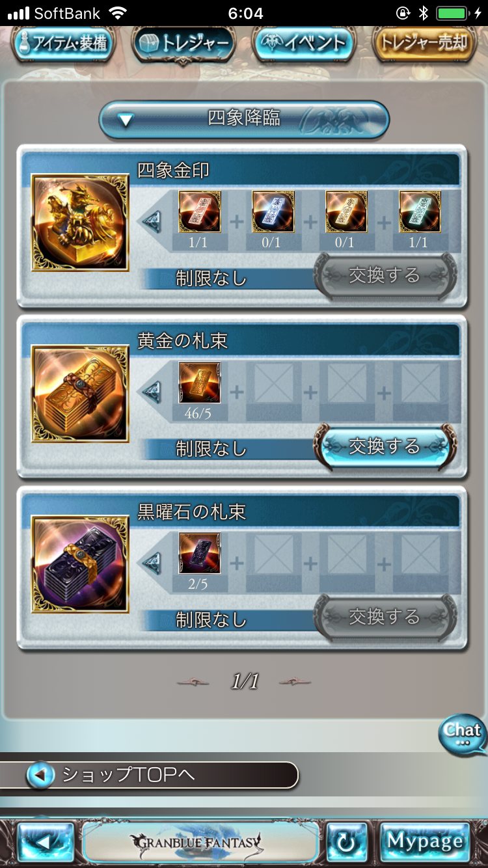Open Mypage from the bottom bar

pyautogui.click(x=424, y=843)
